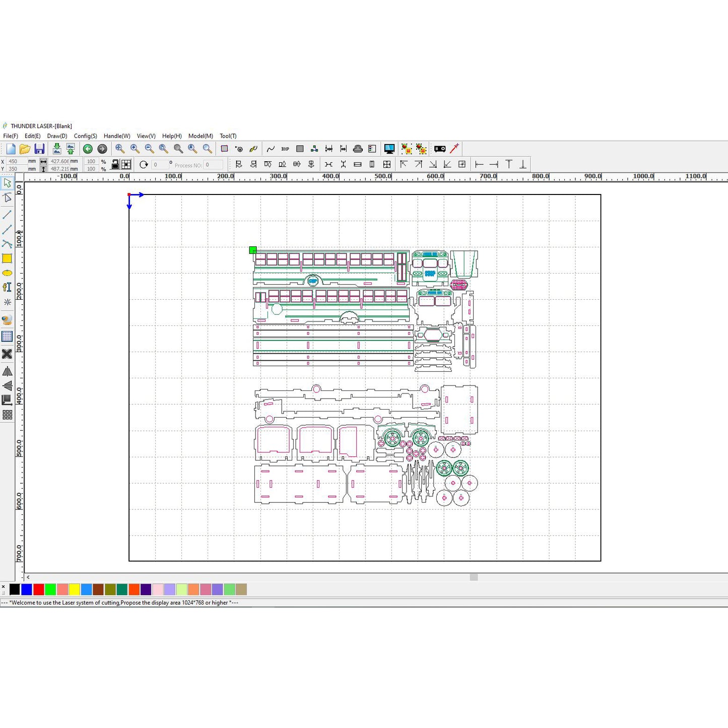Open the Handle(W) menu
The height and width of the screenshot is (728, 728).
117,136
